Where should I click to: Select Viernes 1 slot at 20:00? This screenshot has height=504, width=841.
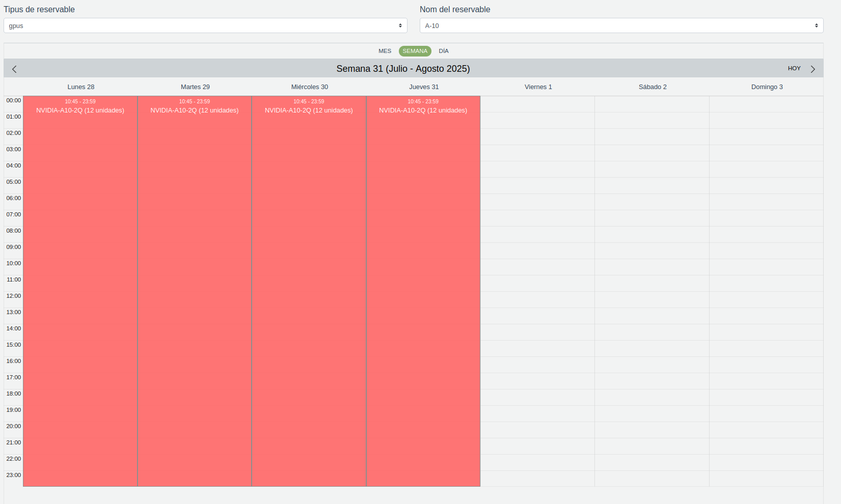click(x=537, y=430)
